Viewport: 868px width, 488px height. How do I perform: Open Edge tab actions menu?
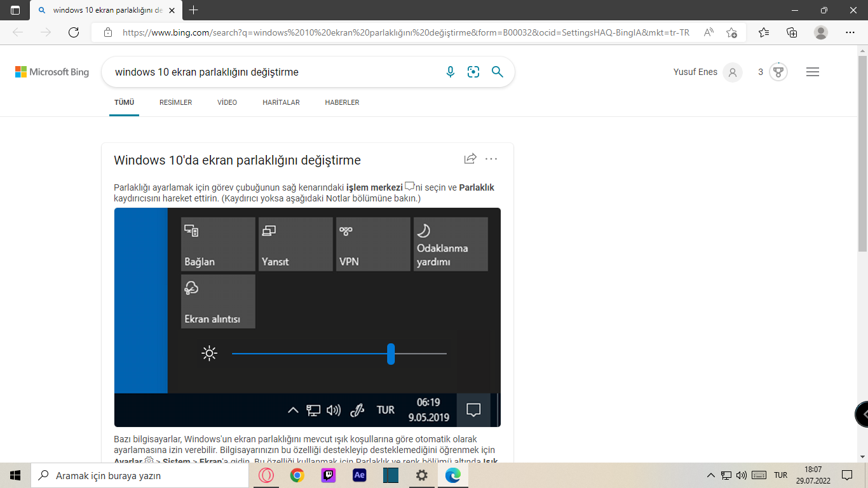pyautogui.click(x=15, y=10)
